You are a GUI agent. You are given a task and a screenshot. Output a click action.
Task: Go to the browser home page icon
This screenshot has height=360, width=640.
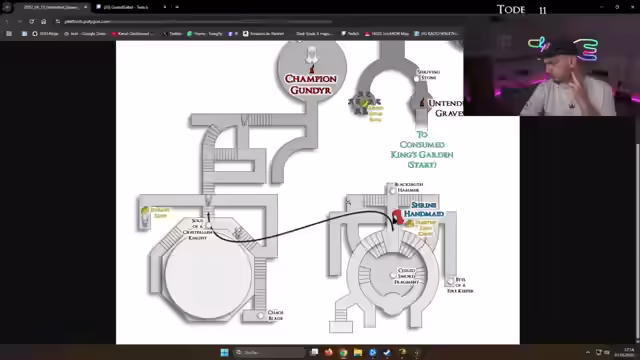44,21
